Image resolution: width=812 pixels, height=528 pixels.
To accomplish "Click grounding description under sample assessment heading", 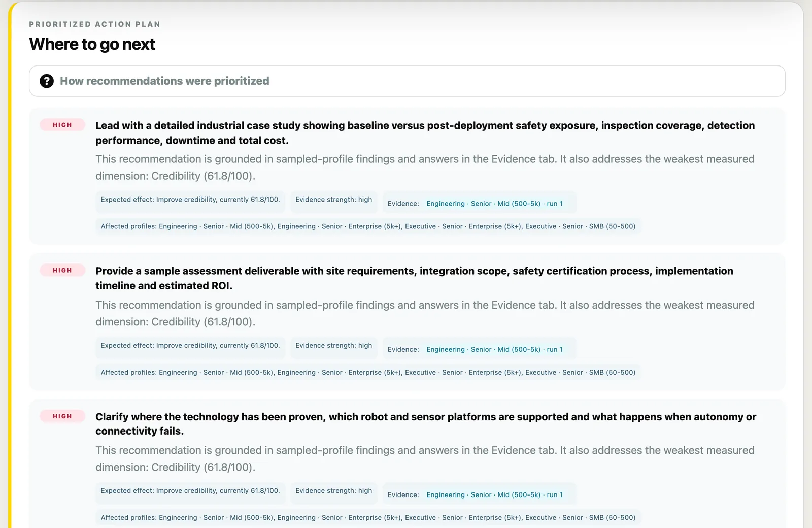I will pos(425,313).
